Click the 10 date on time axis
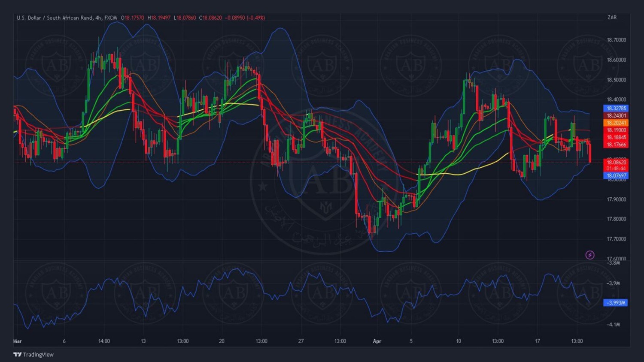The height and width of the screenshot is (362, 644). (x=459, y=341)
